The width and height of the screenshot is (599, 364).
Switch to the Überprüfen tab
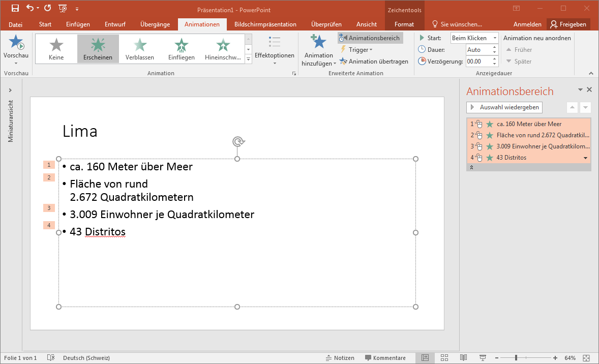326,24
